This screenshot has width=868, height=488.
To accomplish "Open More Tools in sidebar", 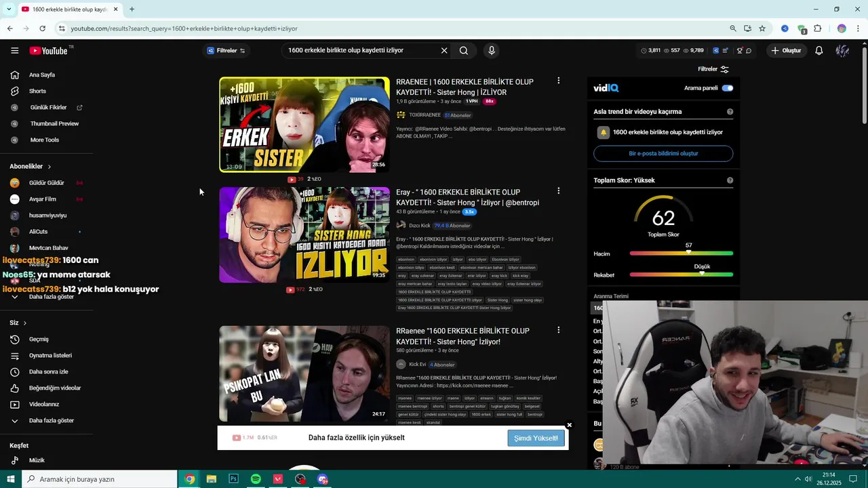I will pyautogui.click(x=45, y=140).
